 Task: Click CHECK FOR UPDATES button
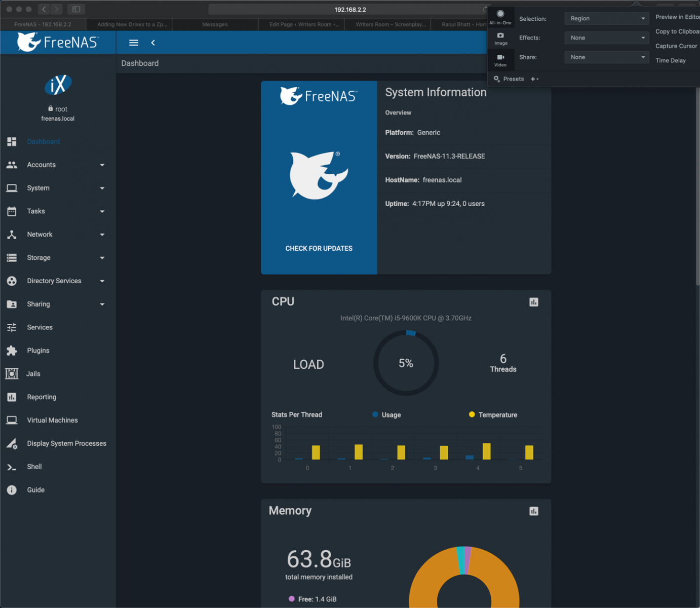point(319,248)
